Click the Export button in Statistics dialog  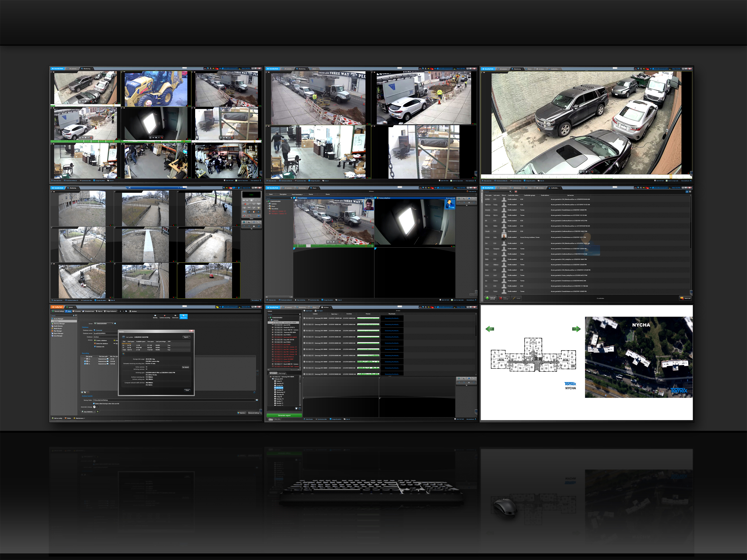point(187,337)
